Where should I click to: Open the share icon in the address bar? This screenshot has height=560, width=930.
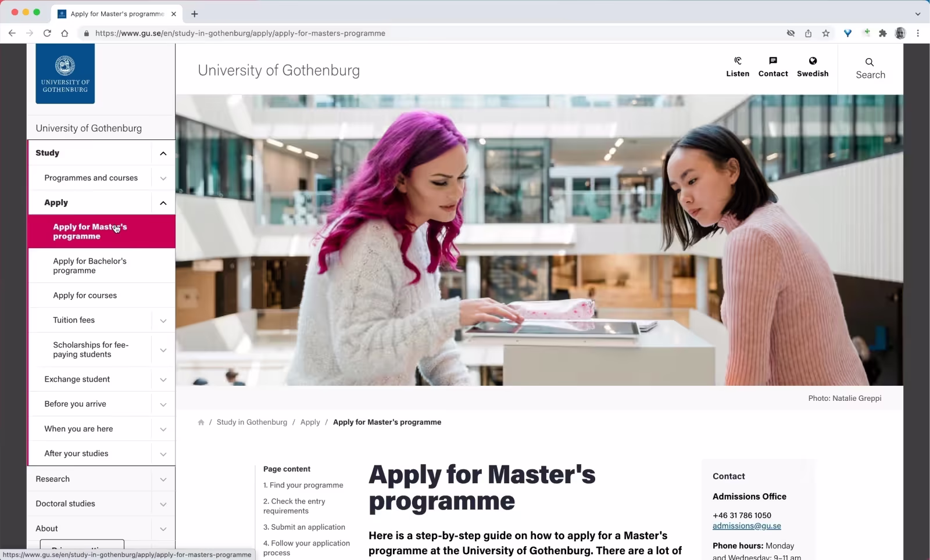pyautogui.click(x=808, y=33)
